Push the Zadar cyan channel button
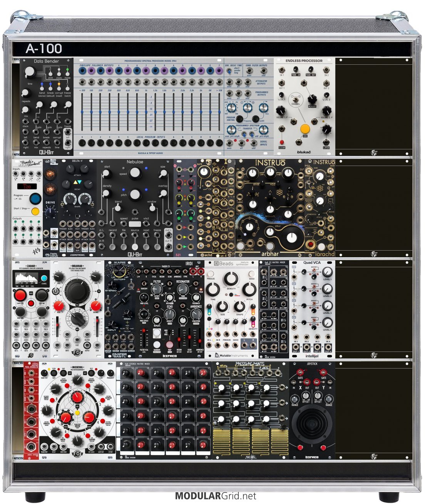This screenshot has height=504, width=432. click(44, 278)
